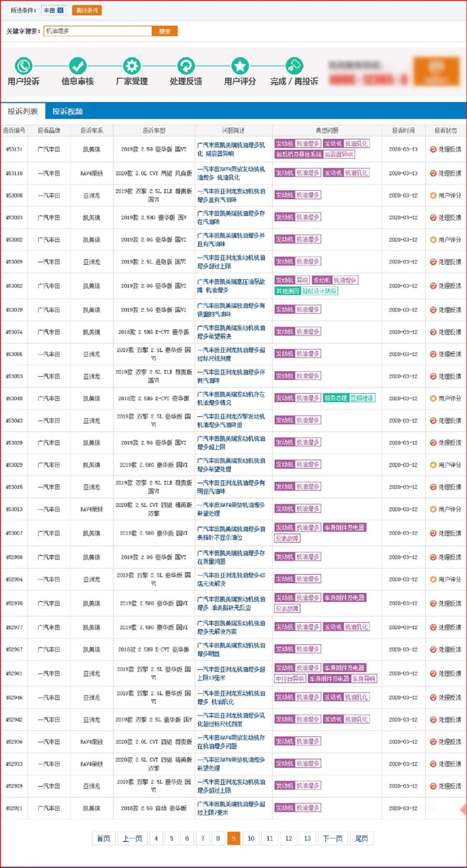This screenshot has height=868, width=467.
Task: Go to the 尾页 last page
Action: point(361,838)
